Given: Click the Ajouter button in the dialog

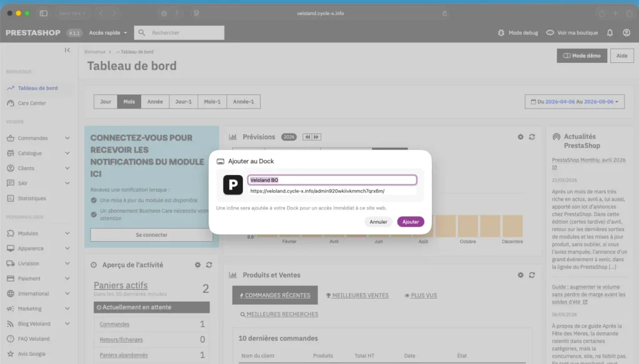Looking at the screenshot, I should tap(411, 222).
